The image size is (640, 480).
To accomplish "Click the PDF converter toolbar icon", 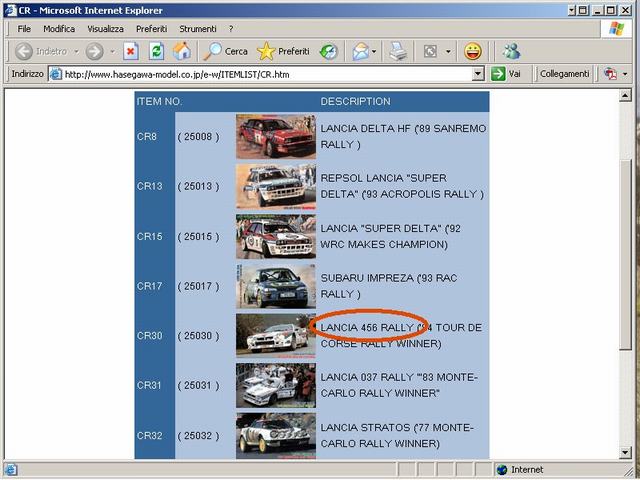I will (x=611, y=74).
